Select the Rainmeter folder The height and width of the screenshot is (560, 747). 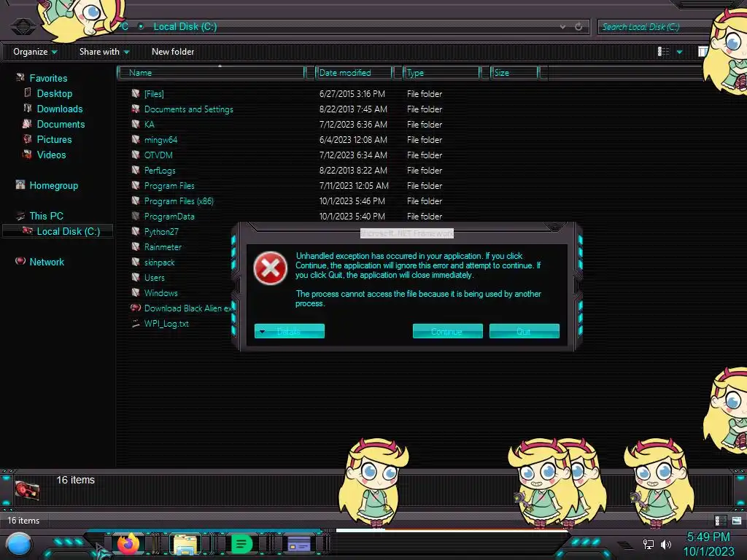pyautogui.click(x=163, y=246)
